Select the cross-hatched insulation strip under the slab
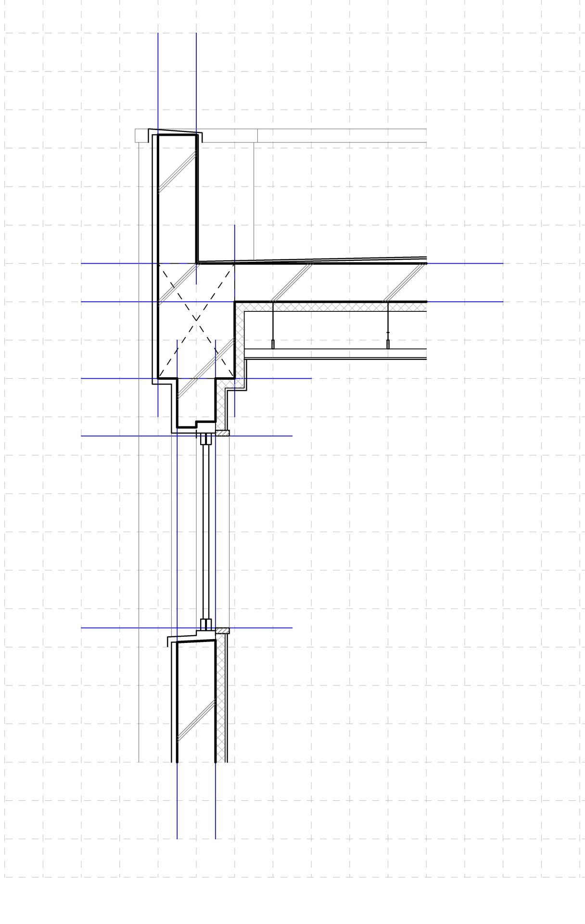The image size is (585, 924). point(332,307)
